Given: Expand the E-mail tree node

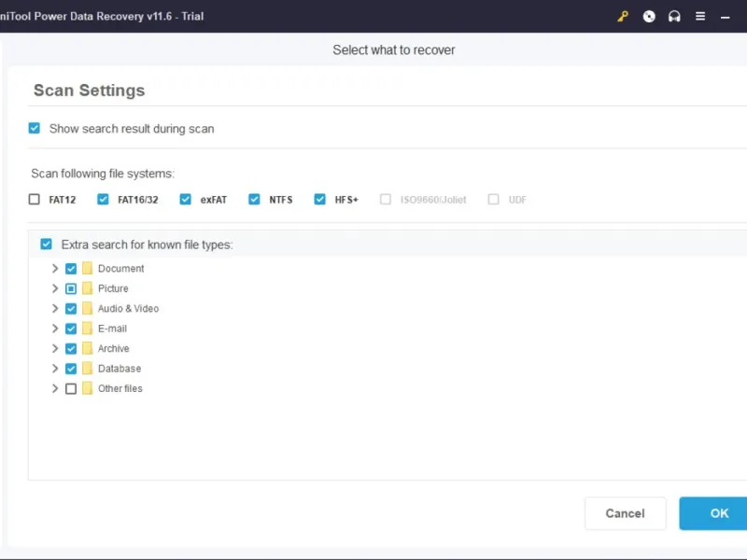Looking at the screenshot, I should (x=55, y=329).
